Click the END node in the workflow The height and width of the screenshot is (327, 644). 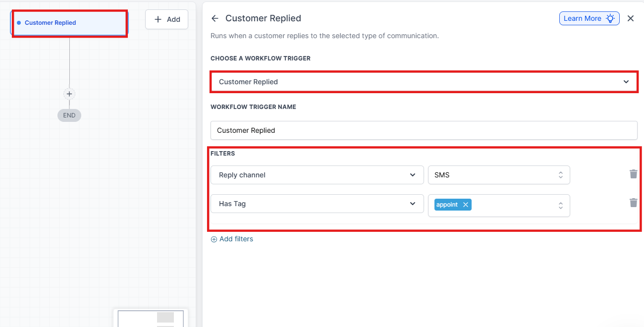pyautogui.click(x=69, y=115)
